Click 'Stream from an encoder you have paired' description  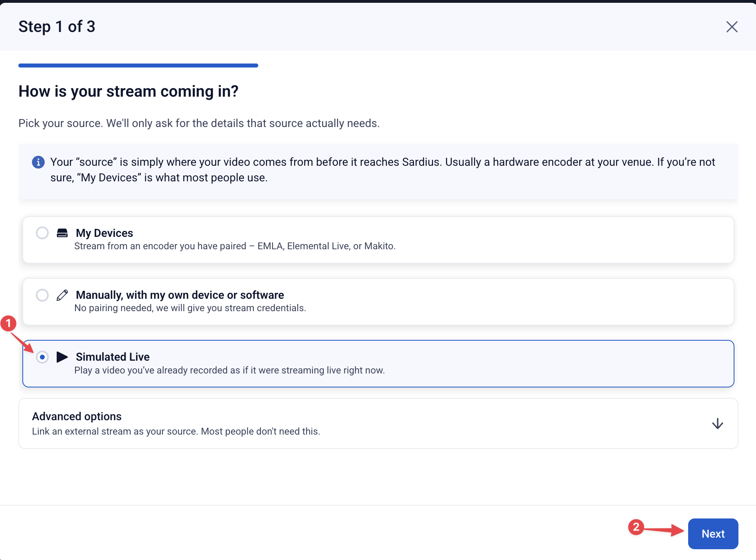[x=235, y=246]
